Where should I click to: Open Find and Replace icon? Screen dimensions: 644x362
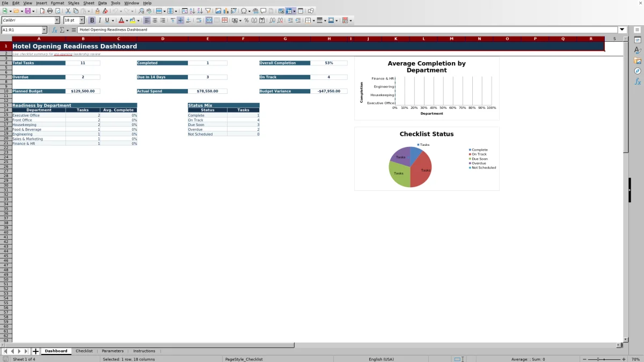tap(141, 11)
